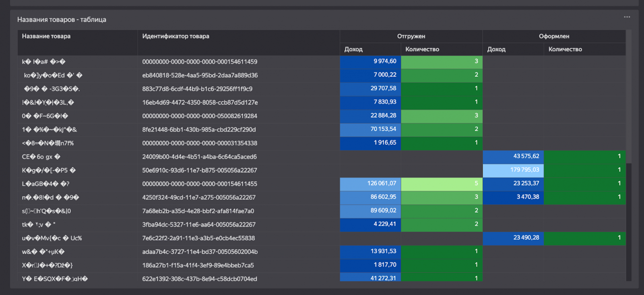Select the 43 575,62 income cell
This screenshot has width=644, height=295.
pos(513,156)
